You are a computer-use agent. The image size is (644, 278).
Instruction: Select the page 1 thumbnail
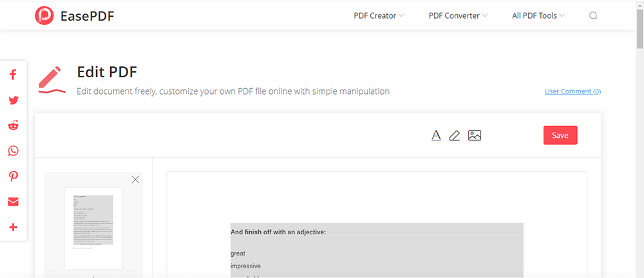pyautogui.click(x=93, y=228)
